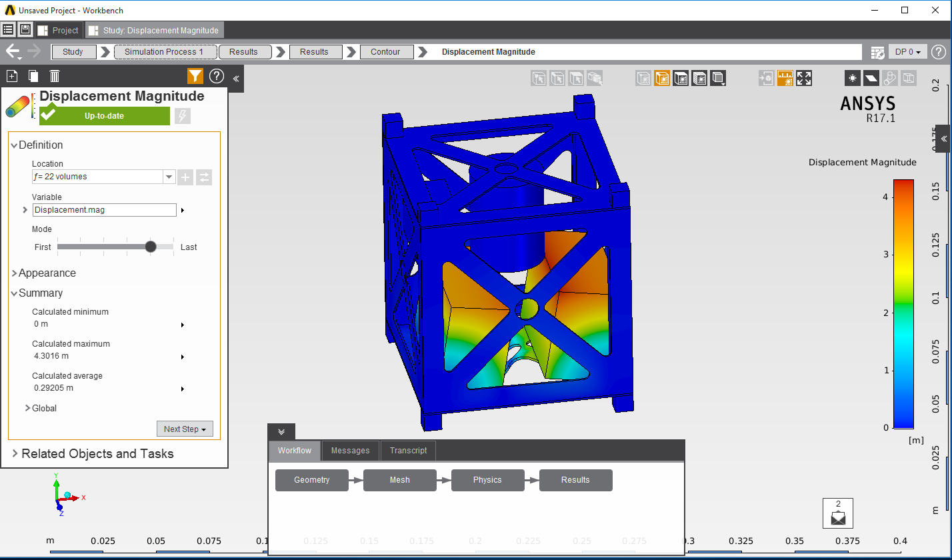Toggle the orange filter funnel button
This screenshot has width=952, height=560.
pyautogui.click(x=195, y=76)
